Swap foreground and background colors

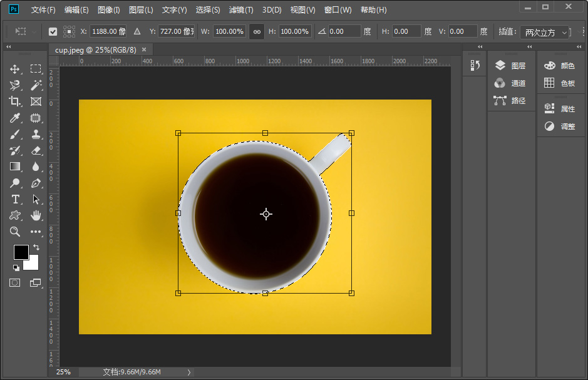tap(36, 247)
